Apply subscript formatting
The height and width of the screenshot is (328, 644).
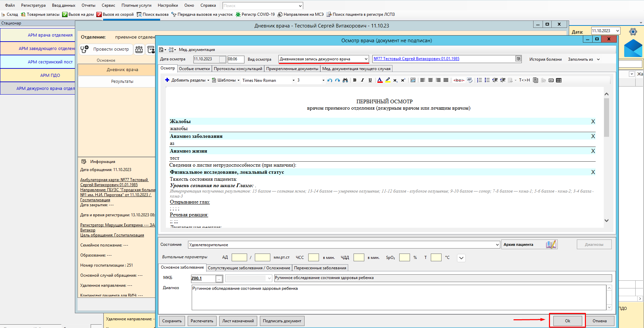point(396,80)
